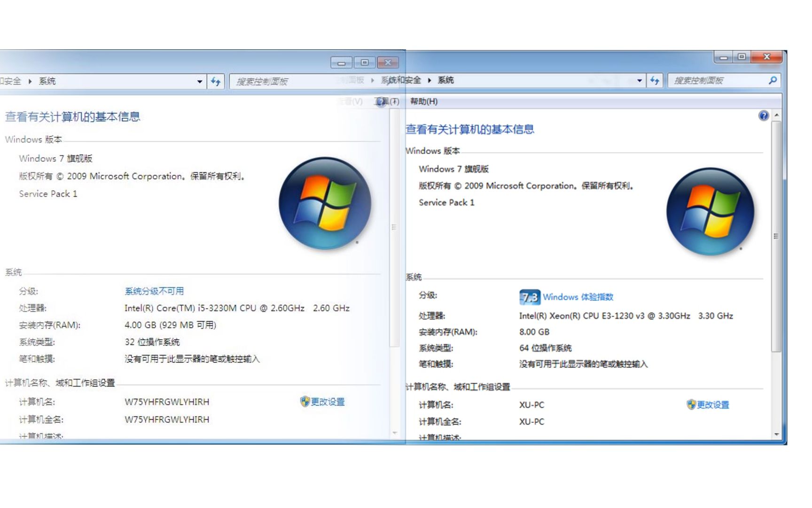Click refresh icon in right window address bar
The height and width of the screenshot is (508, 812).
655,80
